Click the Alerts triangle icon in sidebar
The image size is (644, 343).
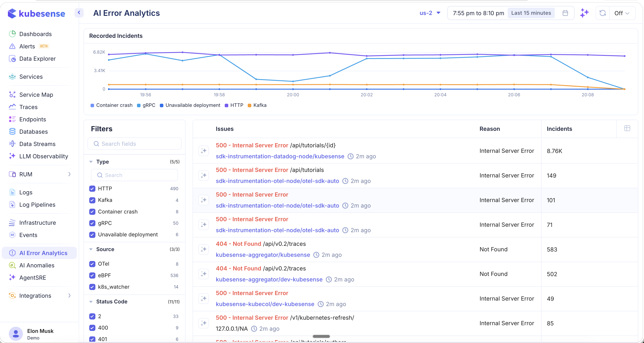(12, 46)
